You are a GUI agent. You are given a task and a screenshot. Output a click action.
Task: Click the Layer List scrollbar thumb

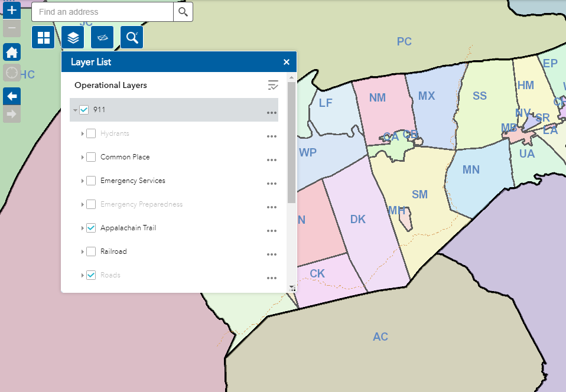[x=291, y=142]
